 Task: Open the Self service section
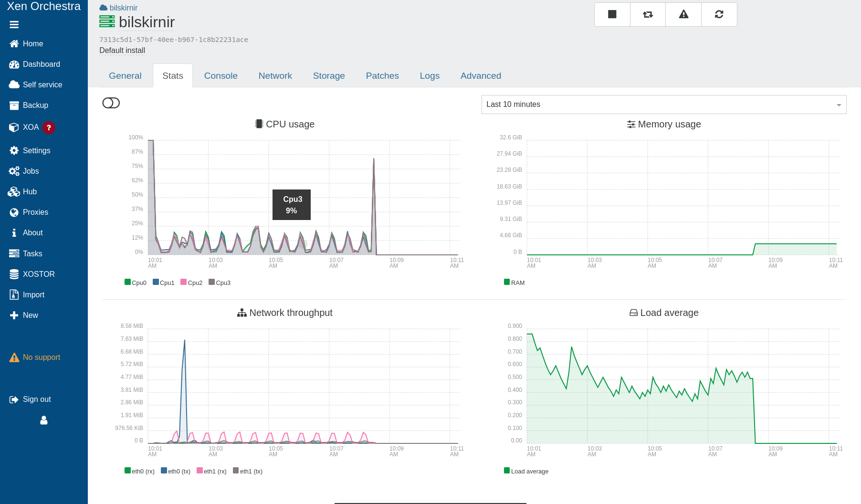(35, 84)
